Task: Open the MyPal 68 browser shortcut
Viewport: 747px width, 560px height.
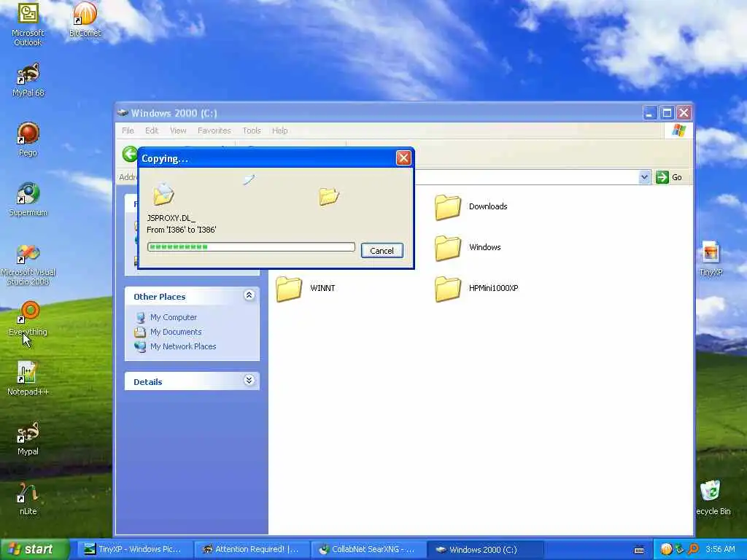Action: (x=28, y=80)
